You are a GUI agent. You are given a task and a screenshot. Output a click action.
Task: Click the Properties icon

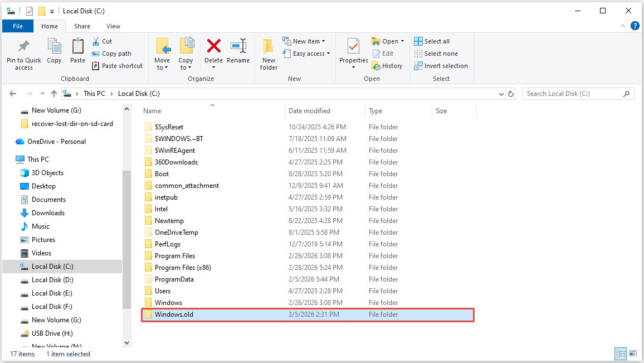[x=353, y=46]
